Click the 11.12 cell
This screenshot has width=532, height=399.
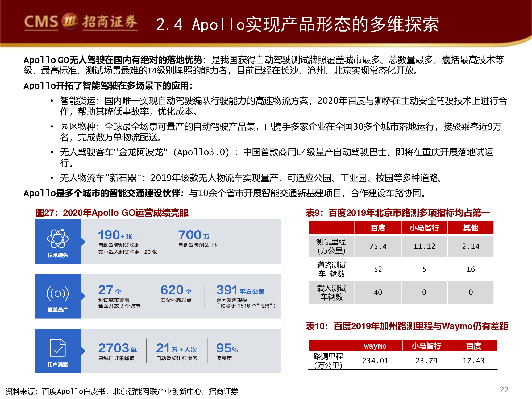point(424,246)
